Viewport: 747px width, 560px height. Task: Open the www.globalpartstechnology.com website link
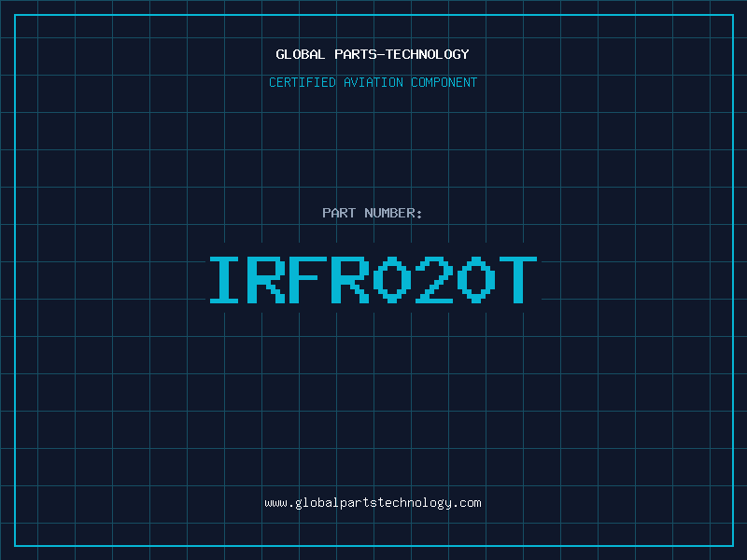(373, 502)
